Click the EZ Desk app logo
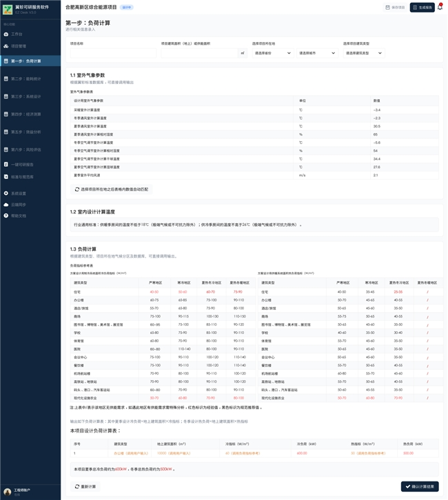This screenshot has width=448, height=500. click(8, 9)
